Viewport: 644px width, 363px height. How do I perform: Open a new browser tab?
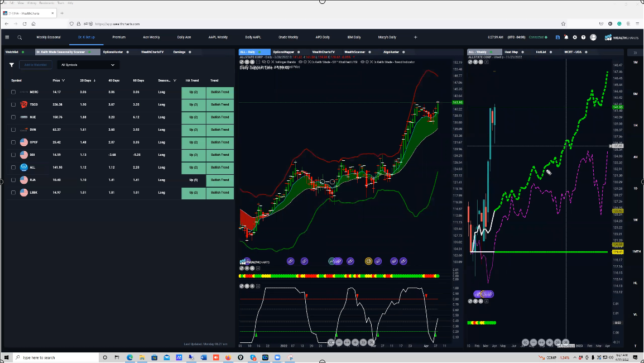[62, 13]
